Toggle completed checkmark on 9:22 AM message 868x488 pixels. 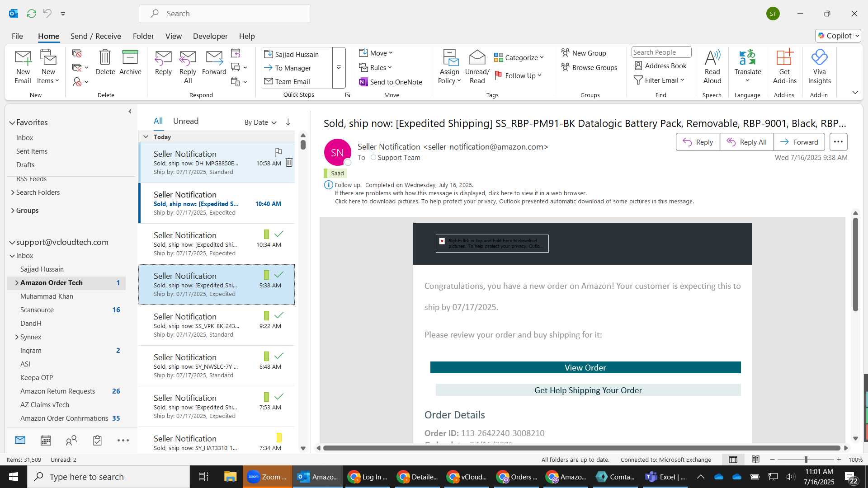(279, 315)
